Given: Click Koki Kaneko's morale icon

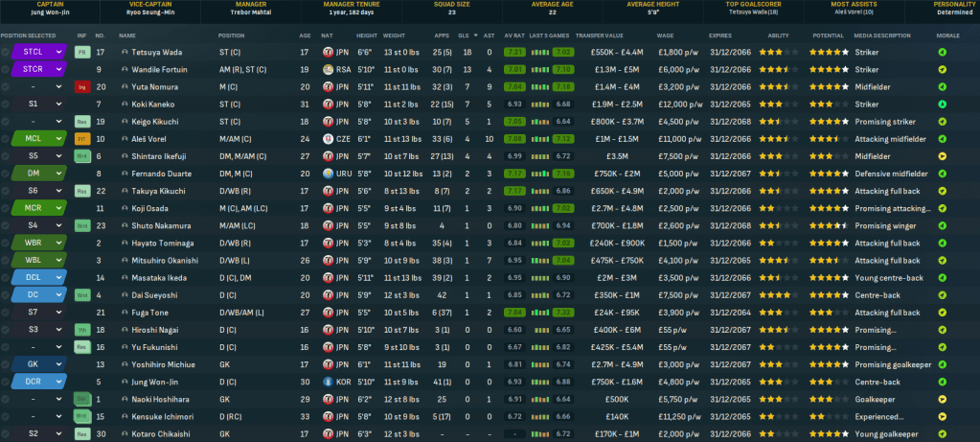Looking at the screenshot, I should coord(942,104).
